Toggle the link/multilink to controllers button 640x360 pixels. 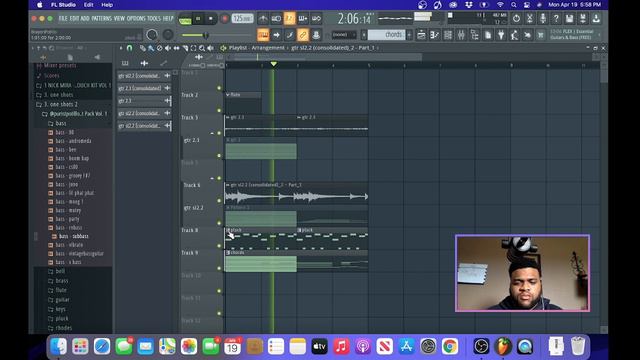303,35
